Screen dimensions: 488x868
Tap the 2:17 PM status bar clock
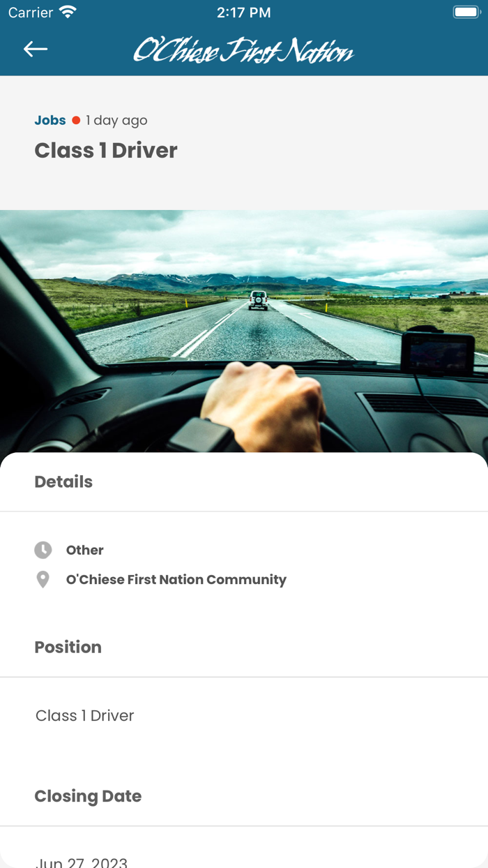[244, 13]
